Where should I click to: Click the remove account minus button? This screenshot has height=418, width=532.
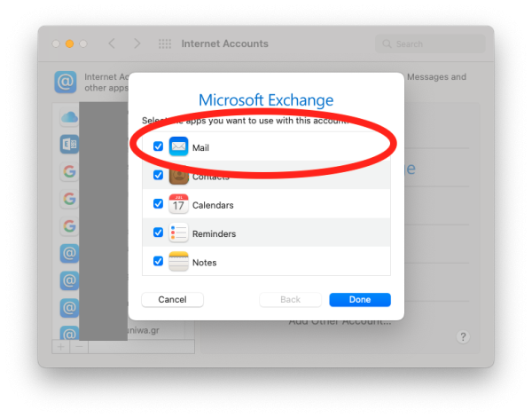coord(79,347)
